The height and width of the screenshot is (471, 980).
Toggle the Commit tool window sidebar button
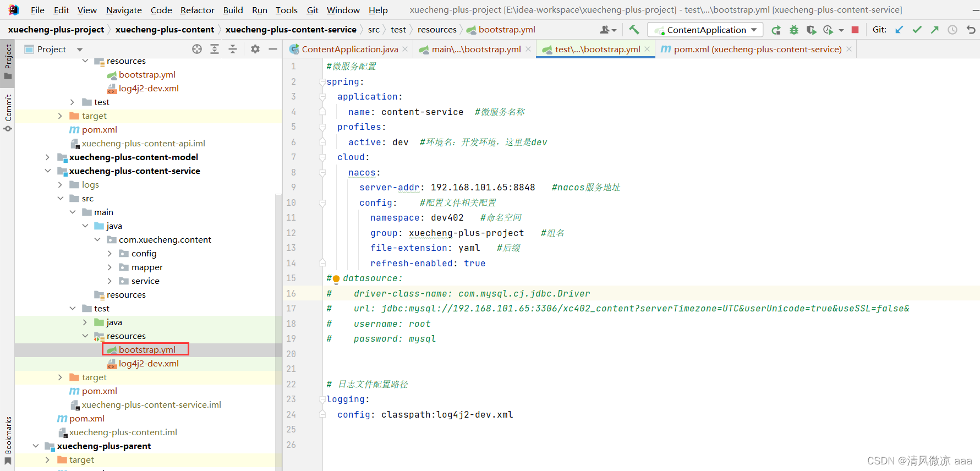tap(8, 113)
